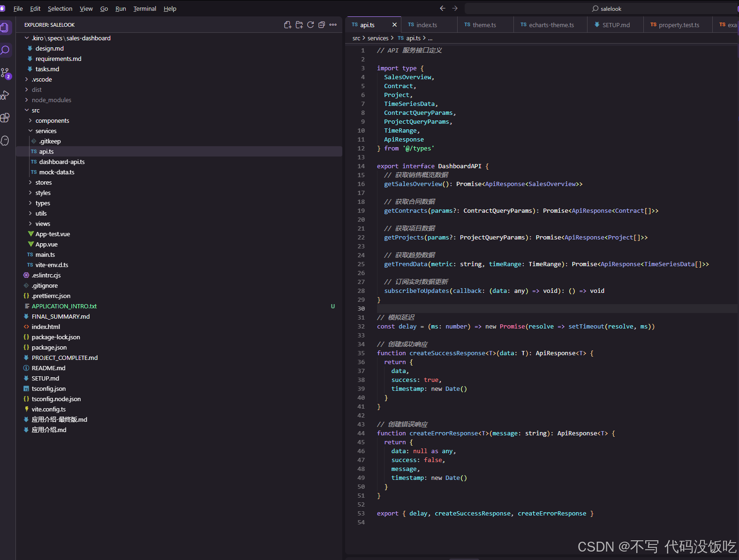This screenshot has width=739, height=560.
Task: Collapse the src folder
Action: [27, 110]
